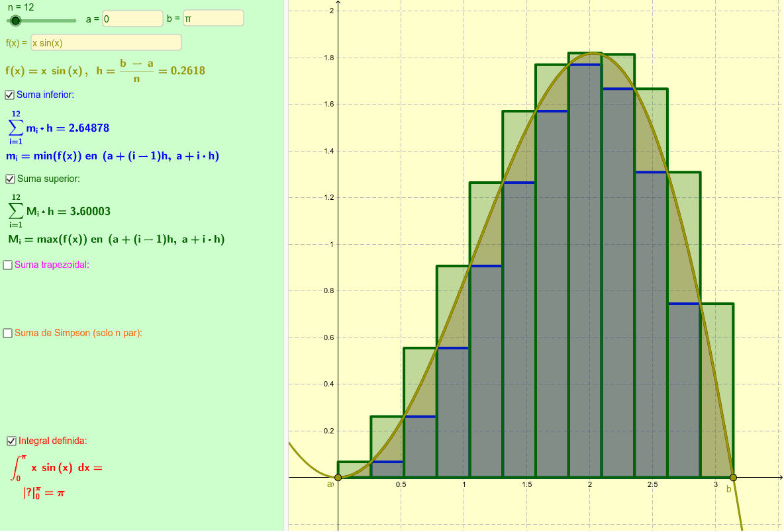
Task: Enable the Suma de Simpson checkbox
Action: pos(7,333)
